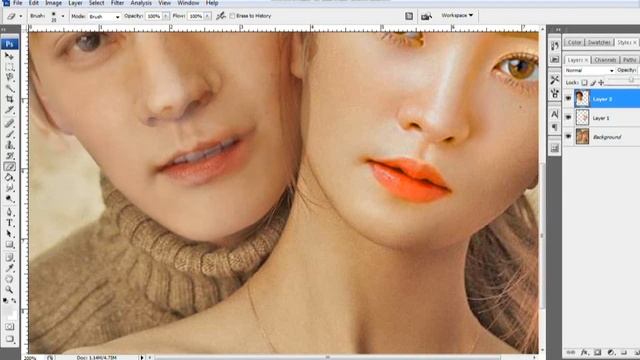Image resolution: width=640 pixels, height=360 pixels.
Task: Toggle lock image pixels brush icon
Action: (593, 82)
